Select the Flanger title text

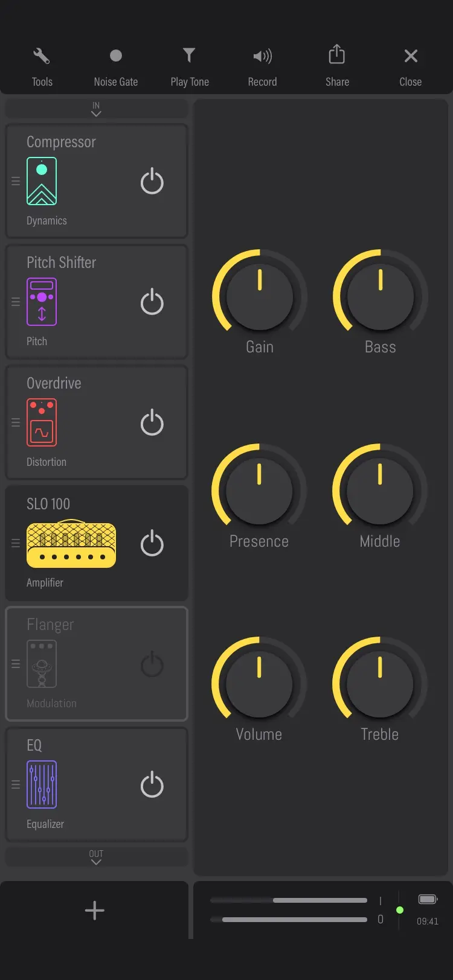point(50,625)
